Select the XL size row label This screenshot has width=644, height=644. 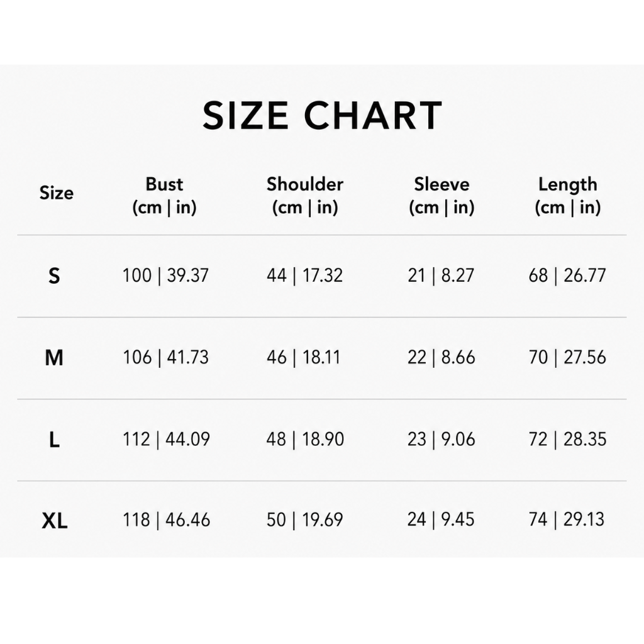coord(55,521)
